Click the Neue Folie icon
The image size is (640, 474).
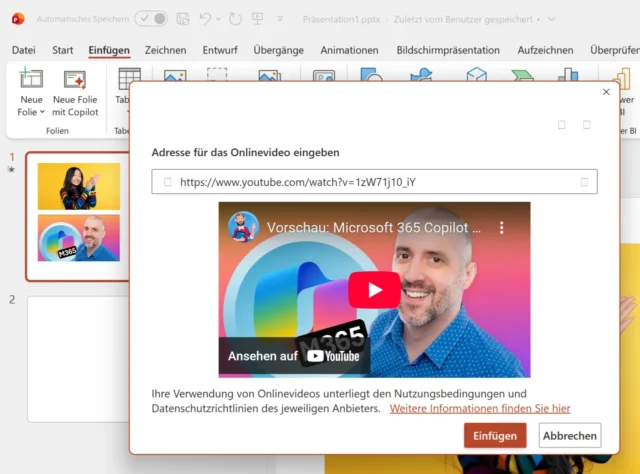[31, 78]
